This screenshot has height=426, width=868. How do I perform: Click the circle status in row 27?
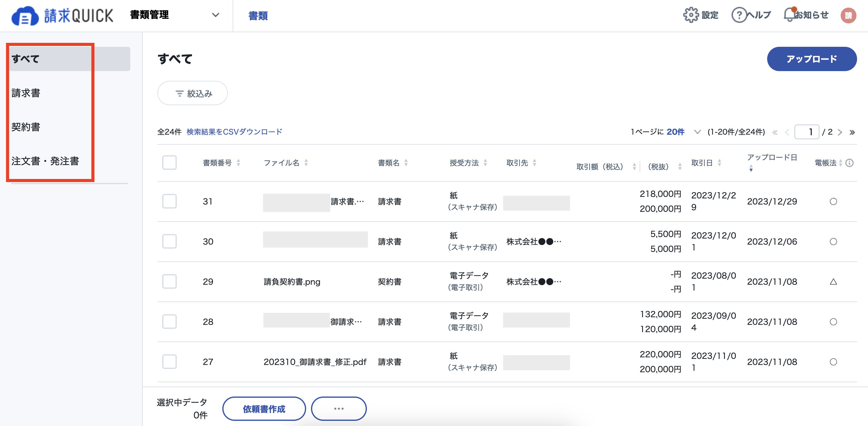[x=833, y=362]
